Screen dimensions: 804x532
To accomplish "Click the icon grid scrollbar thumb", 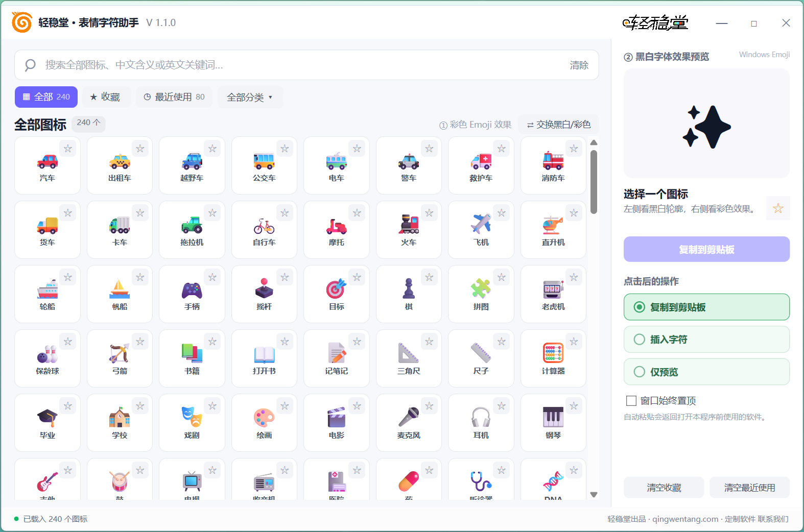I will pyautogui.click(x=594, y=182).
